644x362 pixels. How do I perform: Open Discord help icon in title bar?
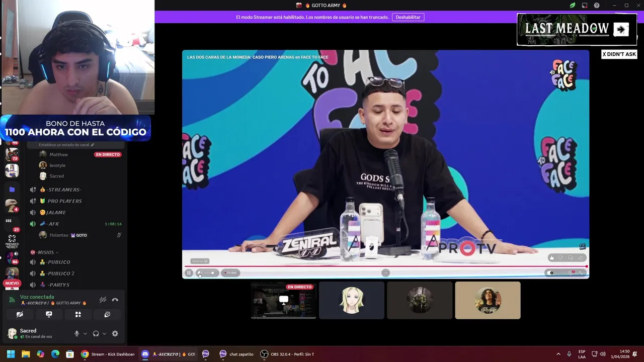597,6
